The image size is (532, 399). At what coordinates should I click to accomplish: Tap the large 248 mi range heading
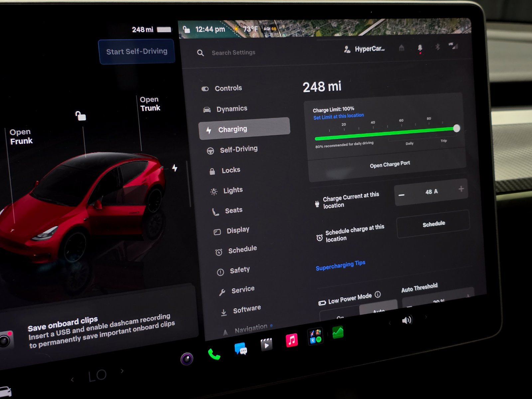(x=322, y=87)
